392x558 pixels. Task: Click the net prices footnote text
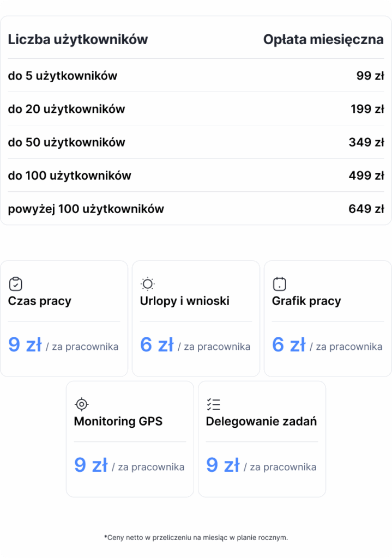tap(196, 538)
